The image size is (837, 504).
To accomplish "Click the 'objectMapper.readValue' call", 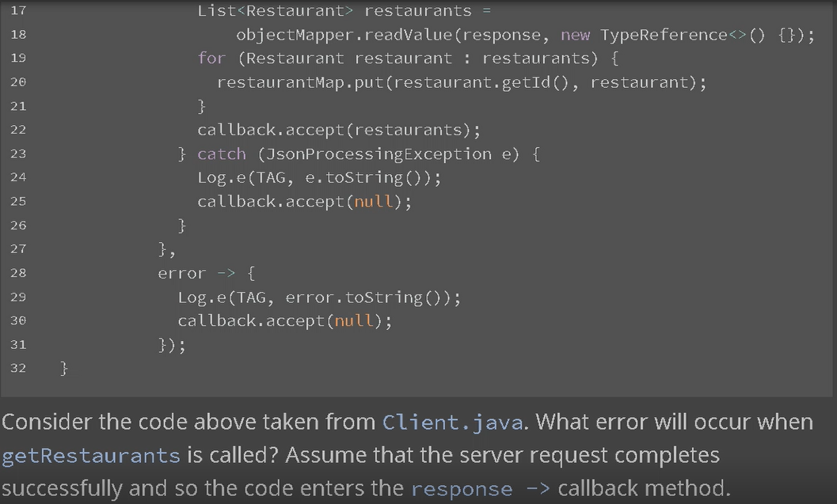I will tap(344, 35).
